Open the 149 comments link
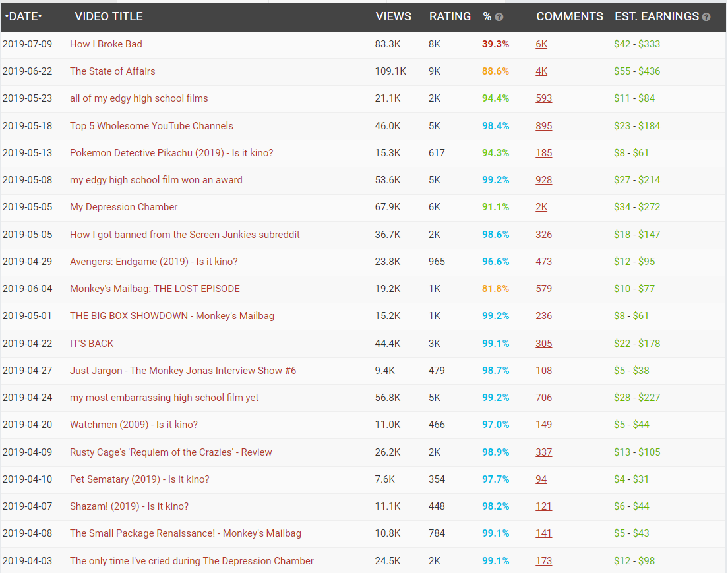Viewport: 728px width, 573px height. (543, 425)
